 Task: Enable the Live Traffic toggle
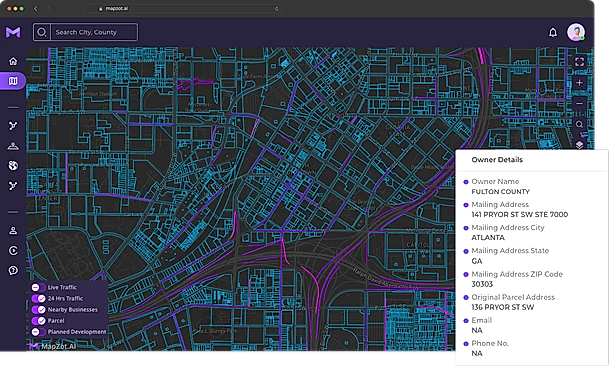(x=38, y=287)
